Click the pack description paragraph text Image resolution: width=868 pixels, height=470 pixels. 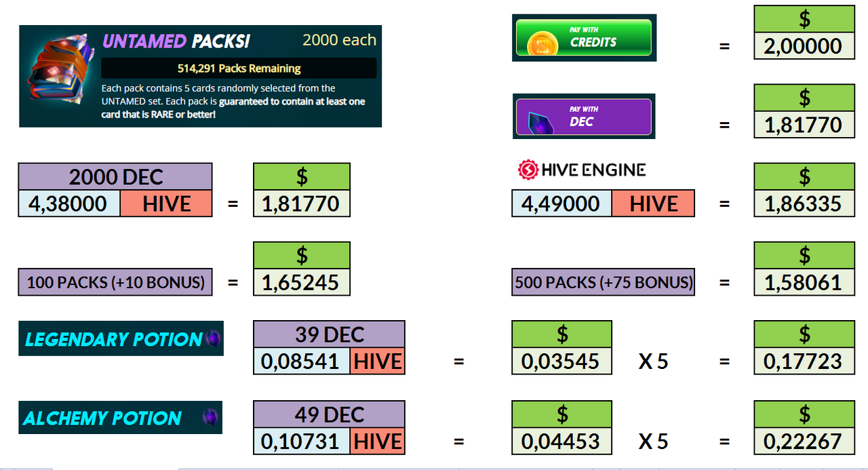pyautogui.click(x=233, y=101)
